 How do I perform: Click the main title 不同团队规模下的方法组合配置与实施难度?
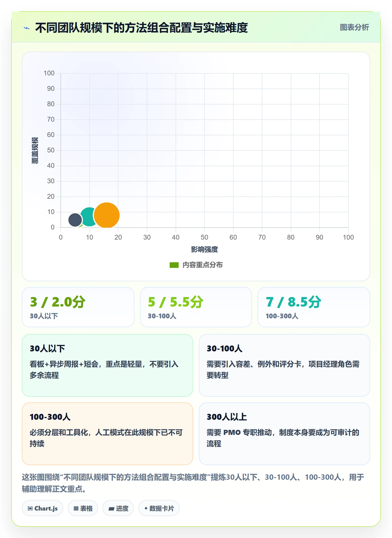pos(141,28)
